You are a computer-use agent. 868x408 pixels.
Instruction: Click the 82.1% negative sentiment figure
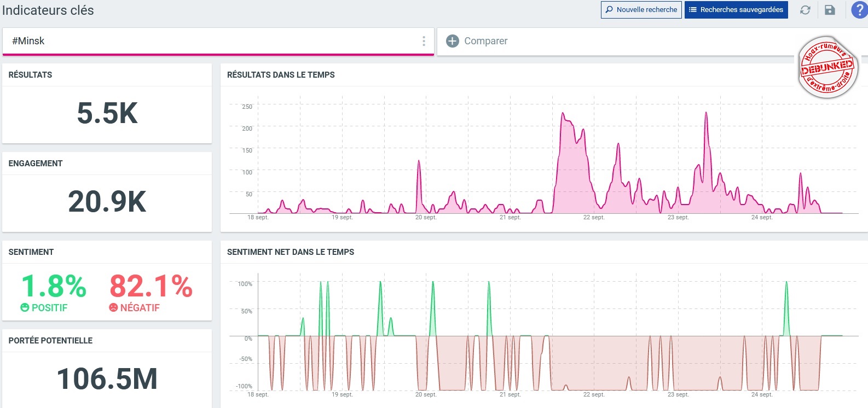click(x=151, y=286)
